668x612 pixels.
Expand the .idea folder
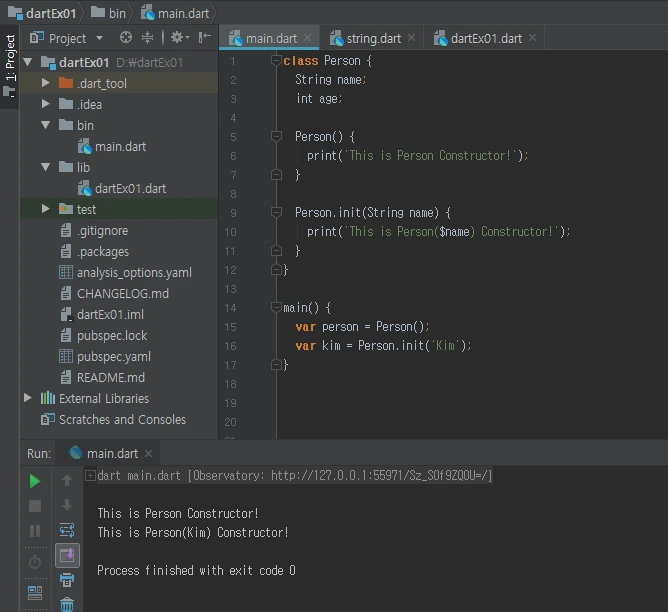pos(46,104)
